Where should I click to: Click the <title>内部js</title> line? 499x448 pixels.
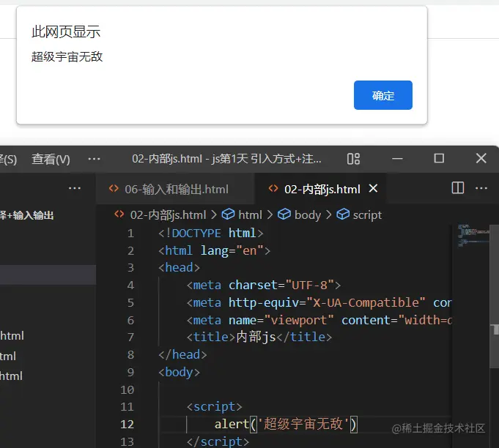[x=259, y=337]
